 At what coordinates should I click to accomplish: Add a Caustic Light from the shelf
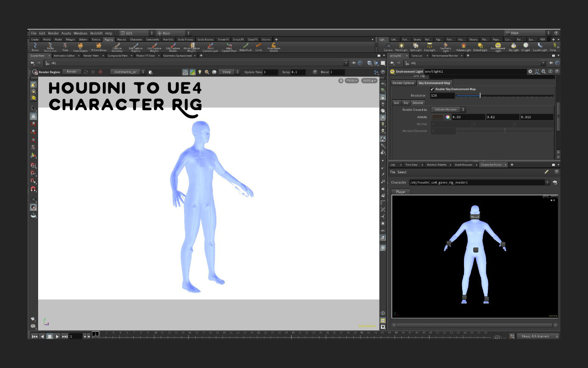tap(540, 47)
